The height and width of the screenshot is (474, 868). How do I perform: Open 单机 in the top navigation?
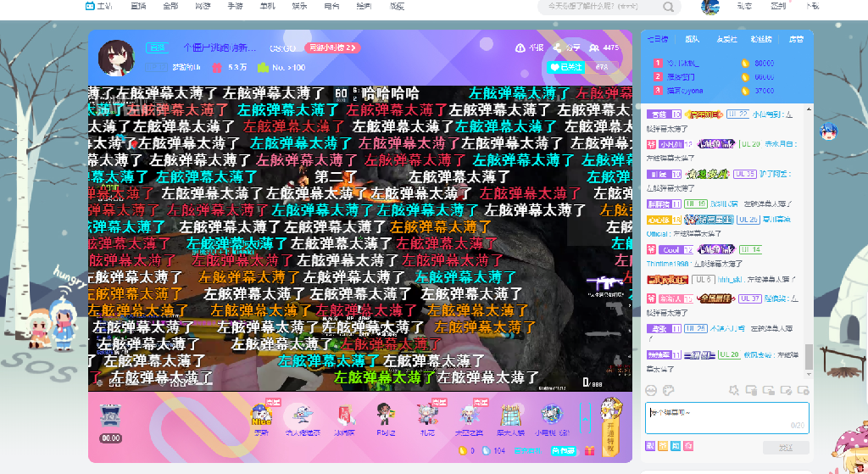click(x=267, y=6)
